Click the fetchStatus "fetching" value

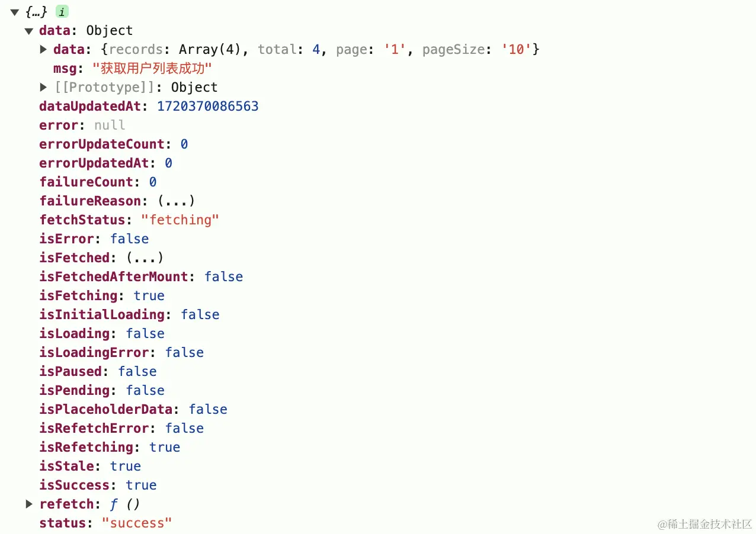(x=180, y=220)
